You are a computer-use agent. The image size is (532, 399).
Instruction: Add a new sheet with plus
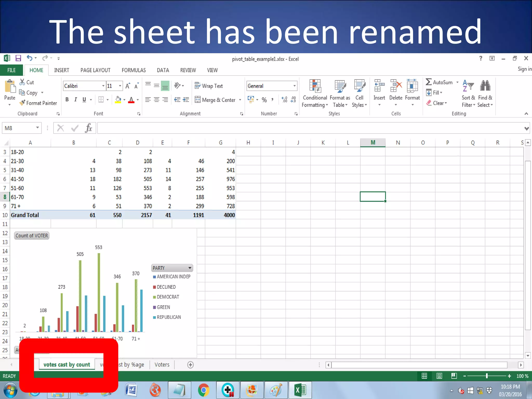pos(190,365)
